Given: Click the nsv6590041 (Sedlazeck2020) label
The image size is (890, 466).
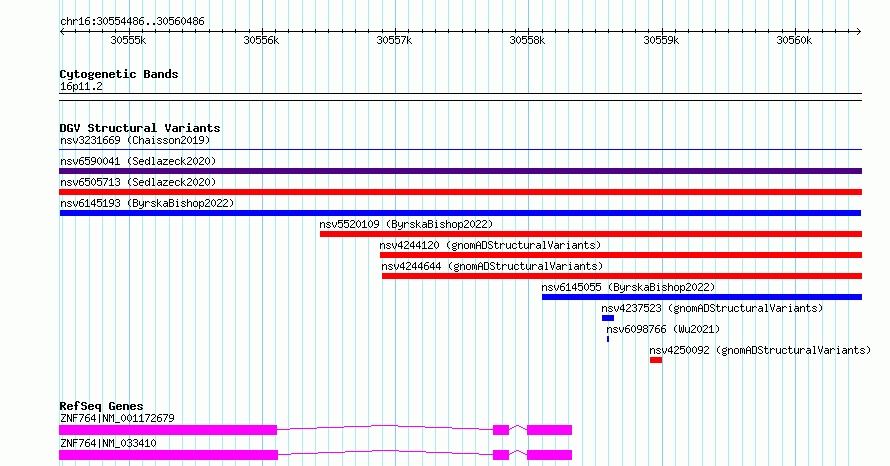Looking at the screenshot, I should (138, 161).
